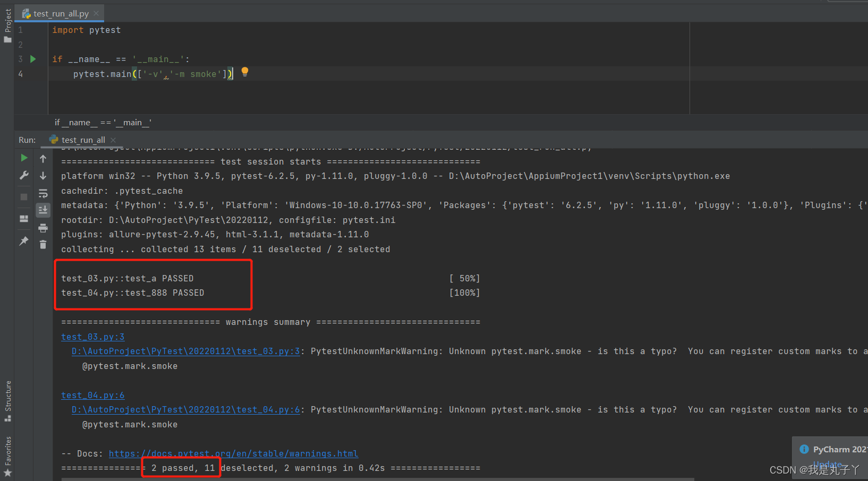Jump up the stack trace arrow
Screen dimensions: 868x481
(x=43, y=158)
